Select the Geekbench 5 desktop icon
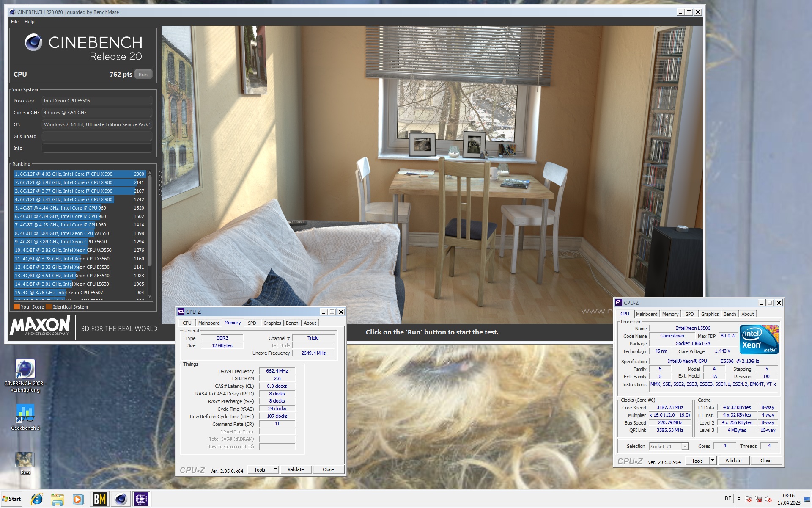The width and height of the screenshot is (812, 508). tap(25, 414)
